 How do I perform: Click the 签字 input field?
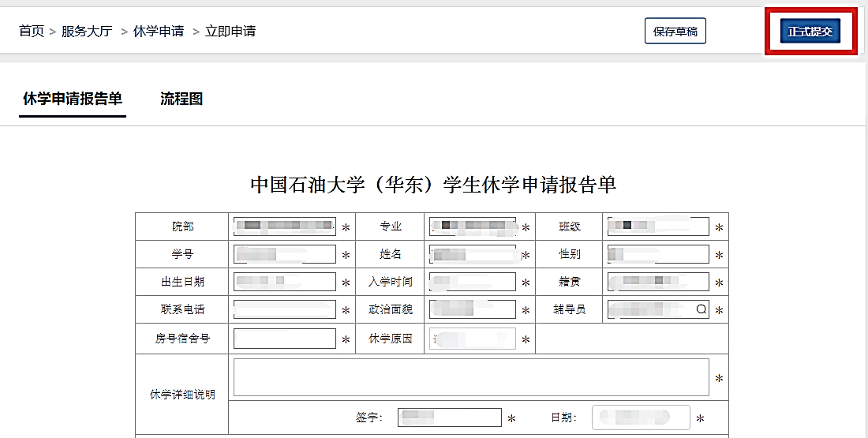[450, 417]
